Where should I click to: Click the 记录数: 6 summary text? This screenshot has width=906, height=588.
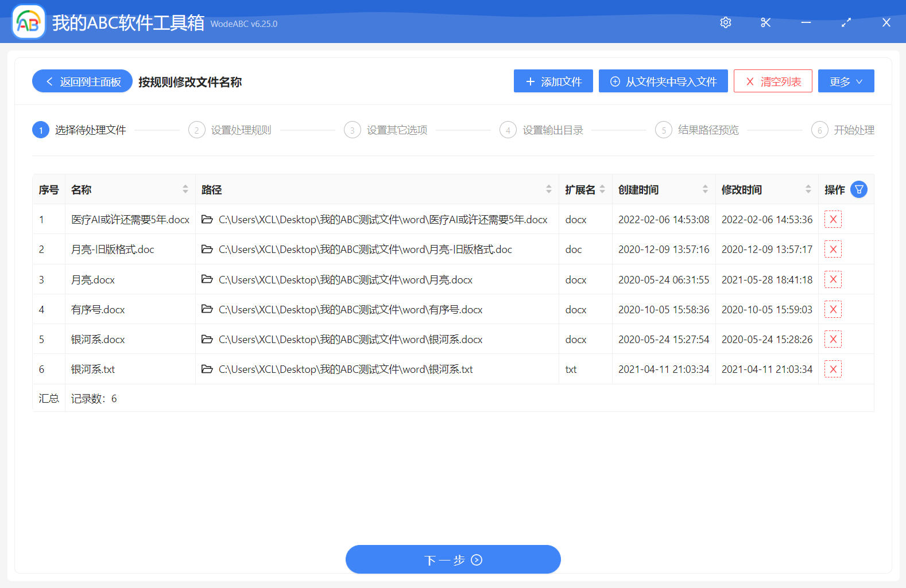pyautogui.click(x=94, y=398)
